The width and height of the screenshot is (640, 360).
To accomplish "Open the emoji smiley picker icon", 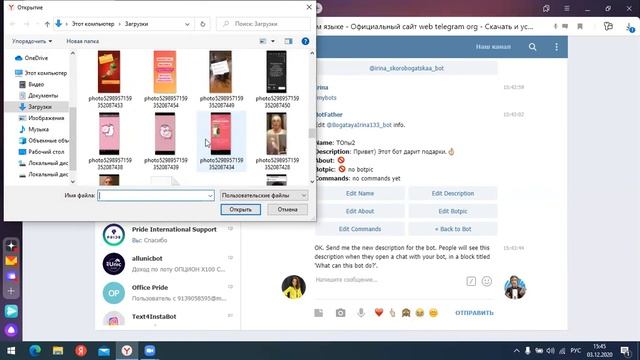I will tap(487, 281).
